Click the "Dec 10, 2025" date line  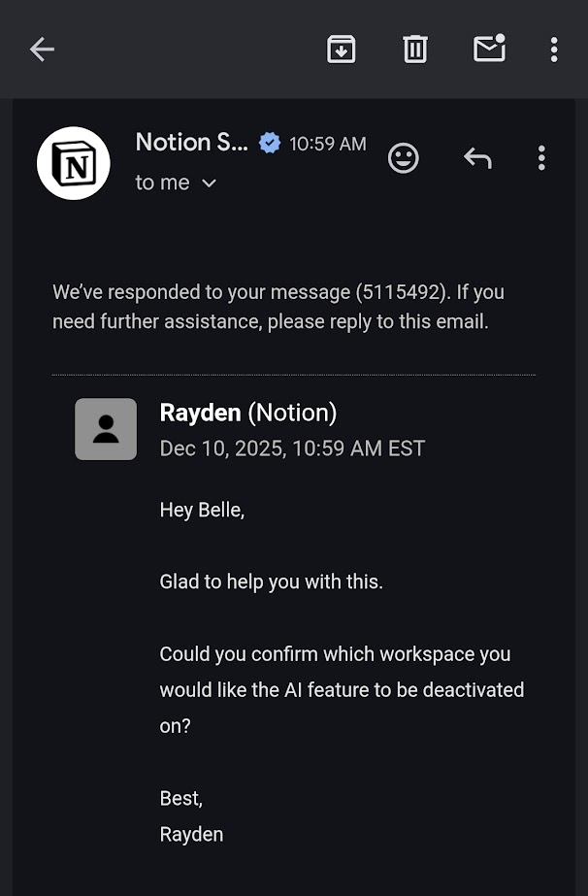coord(292,448)
